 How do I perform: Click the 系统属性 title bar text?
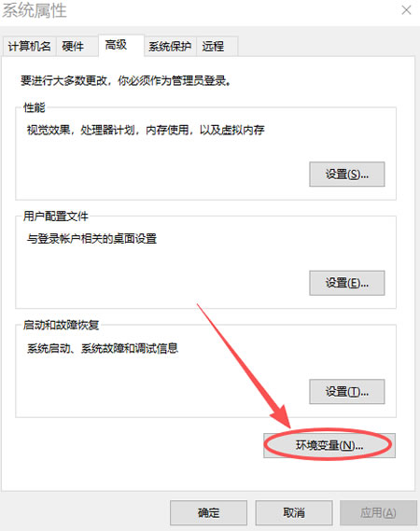pos(35,11)
